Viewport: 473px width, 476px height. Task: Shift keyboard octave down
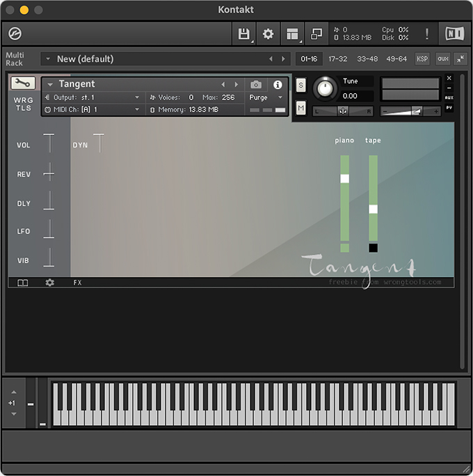pos(14,414)
